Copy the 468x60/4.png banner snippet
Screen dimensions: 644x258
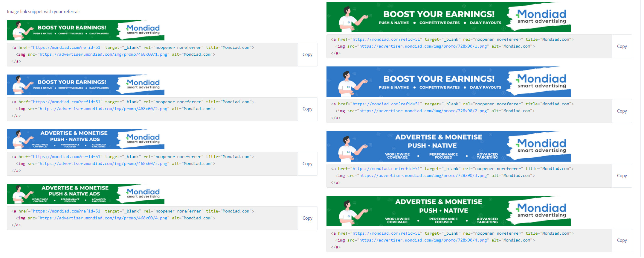(x=307, y=218)
